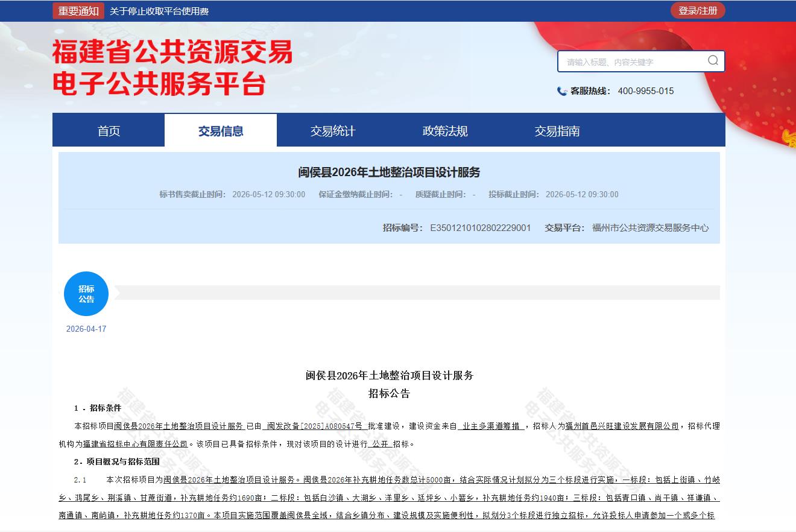This screenshot has height=532, width=796.
Task: Click the underlined 福州首邑兴旺建设发展有限公司 text
Action: coord(622,426)
